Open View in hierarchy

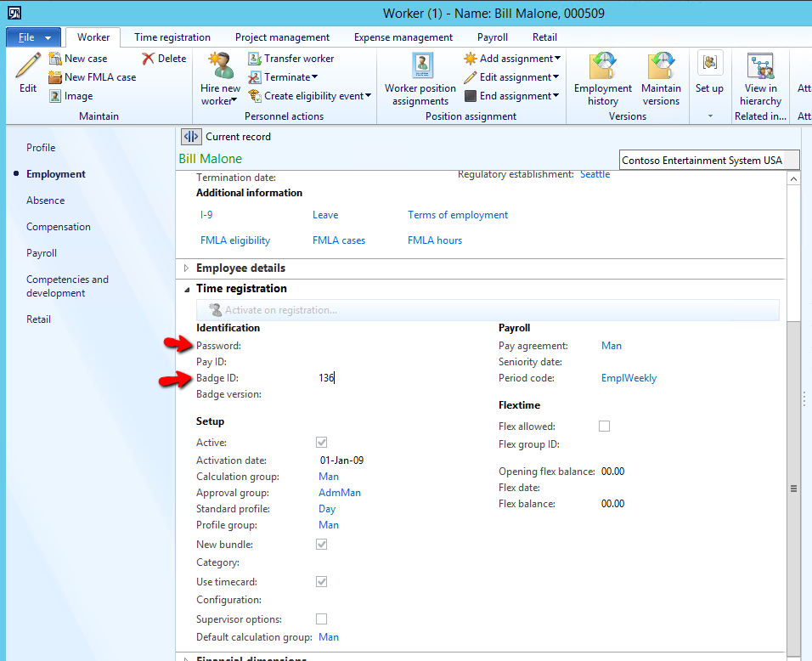(x=760, y=66)
